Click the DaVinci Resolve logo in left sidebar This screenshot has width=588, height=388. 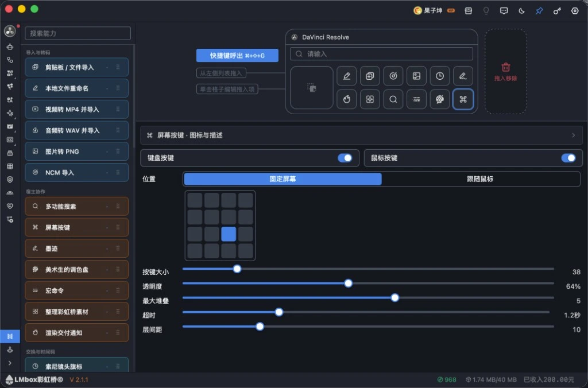coord(10,31)
